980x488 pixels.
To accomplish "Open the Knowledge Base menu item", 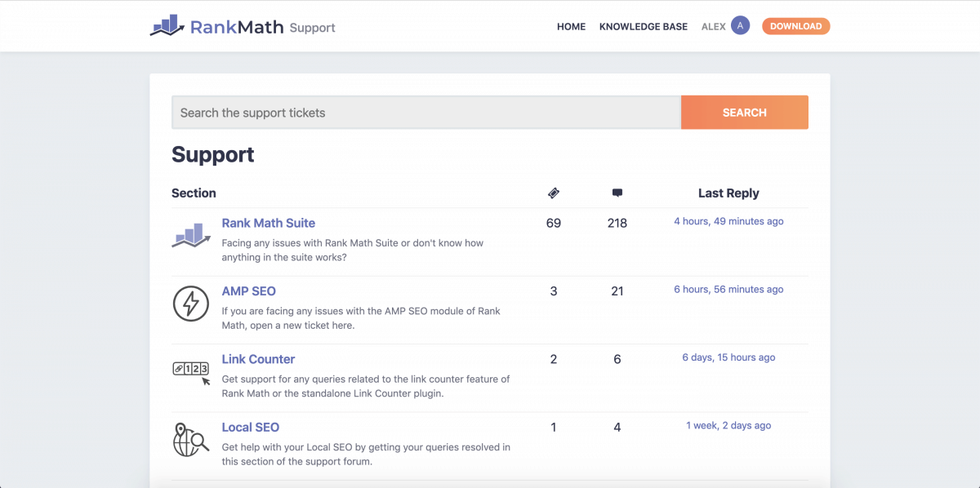I will pyautogui.click(x=644, y=27).
